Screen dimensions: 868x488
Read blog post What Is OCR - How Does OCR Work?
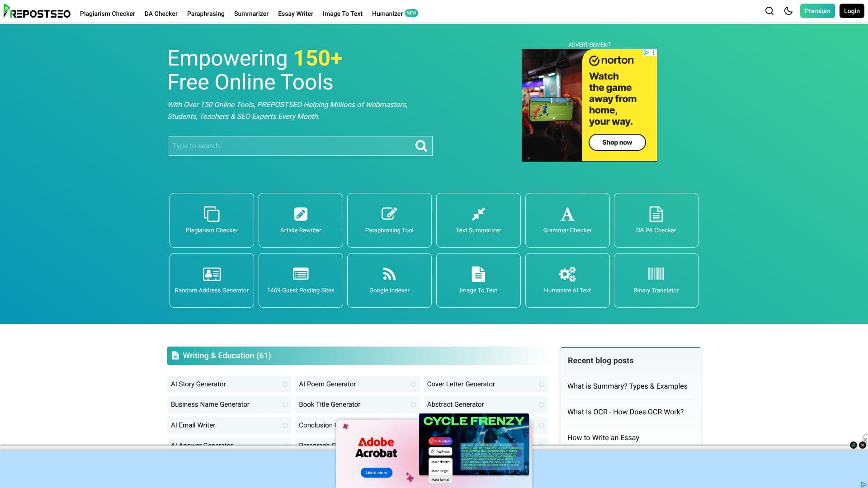pyautogui.click(x=625, y=412)
